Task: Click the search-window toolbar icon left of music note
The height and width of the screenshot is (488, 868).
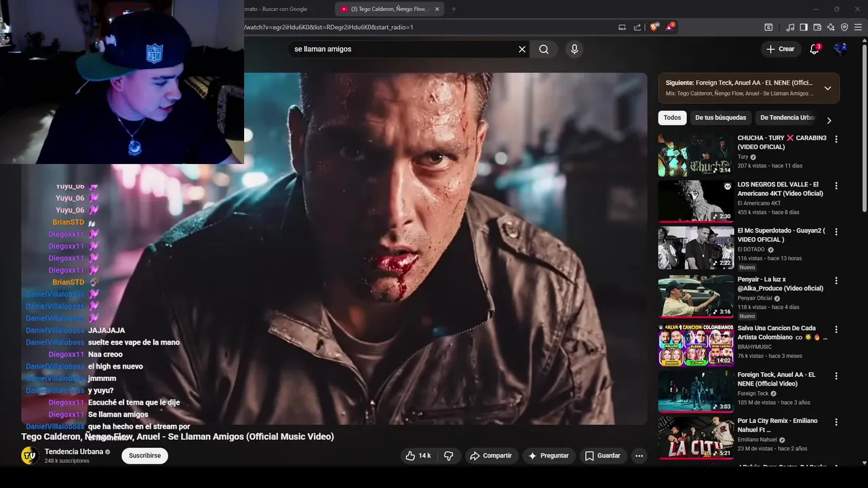Action: point(768,27)
